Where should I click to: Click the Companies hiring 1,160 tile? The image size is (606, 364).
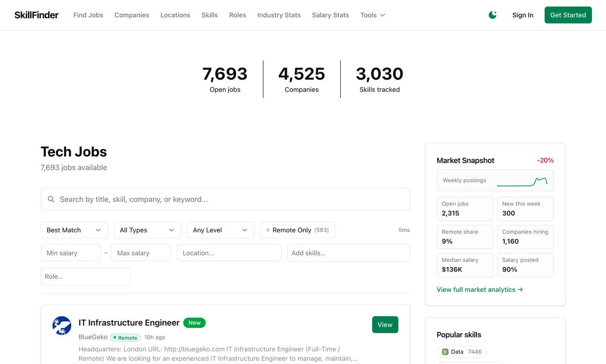525,237
